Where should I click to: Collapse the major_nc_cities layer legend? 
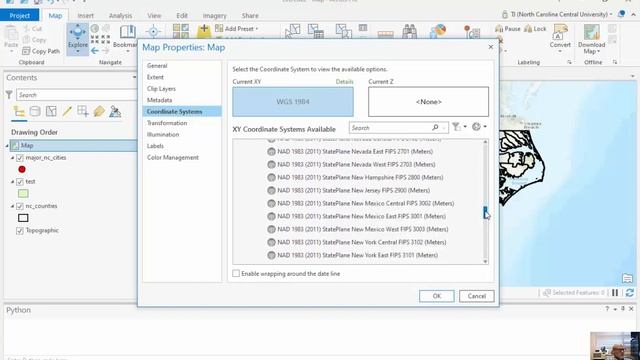coord(12,158)
